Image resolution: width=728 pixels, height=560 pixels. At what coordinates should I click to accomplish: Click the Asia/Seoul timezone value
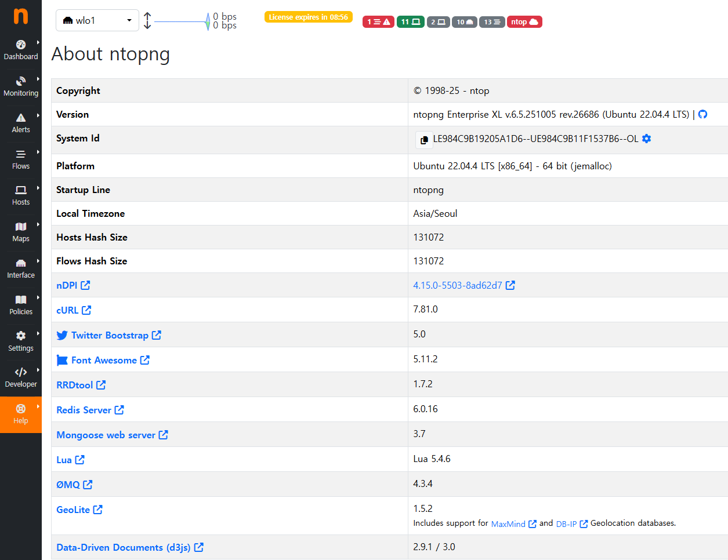[435, 213]
